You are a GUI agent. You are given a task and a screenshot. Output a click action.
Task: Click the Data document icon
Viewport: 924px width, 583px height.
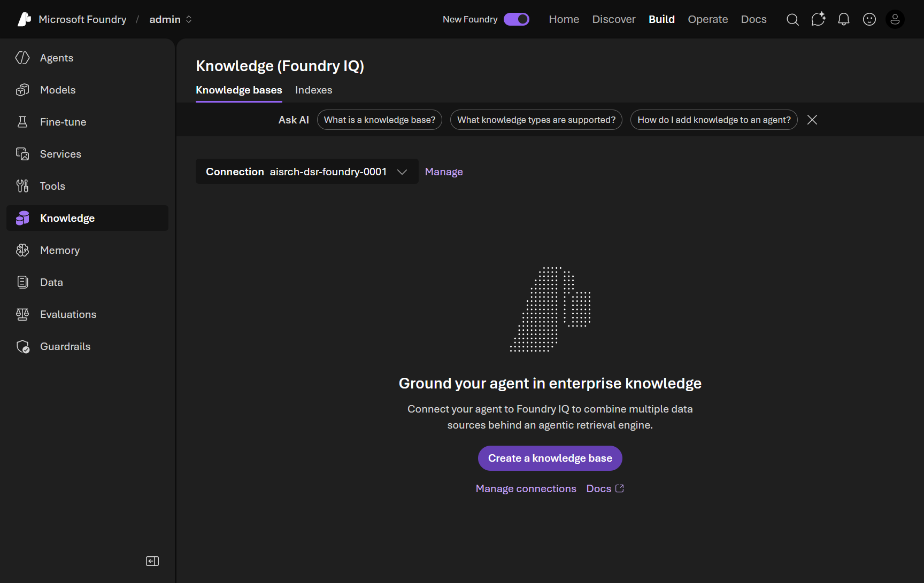click(x=22, y=282)
